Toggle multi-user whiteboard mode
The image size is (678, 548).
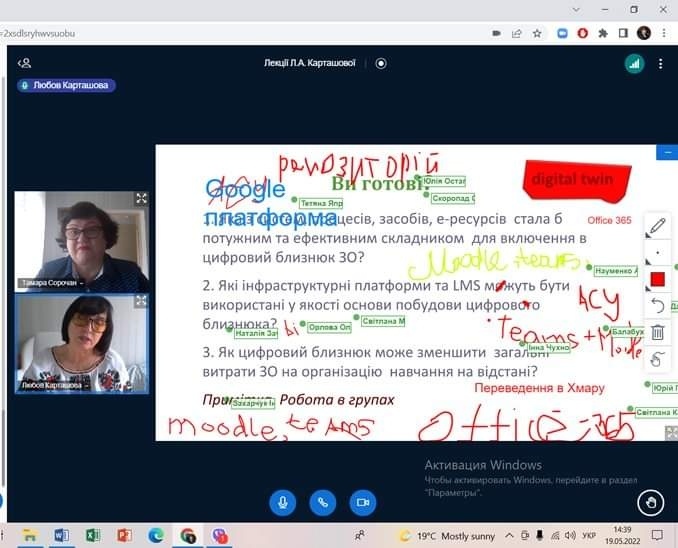(657, 359)
